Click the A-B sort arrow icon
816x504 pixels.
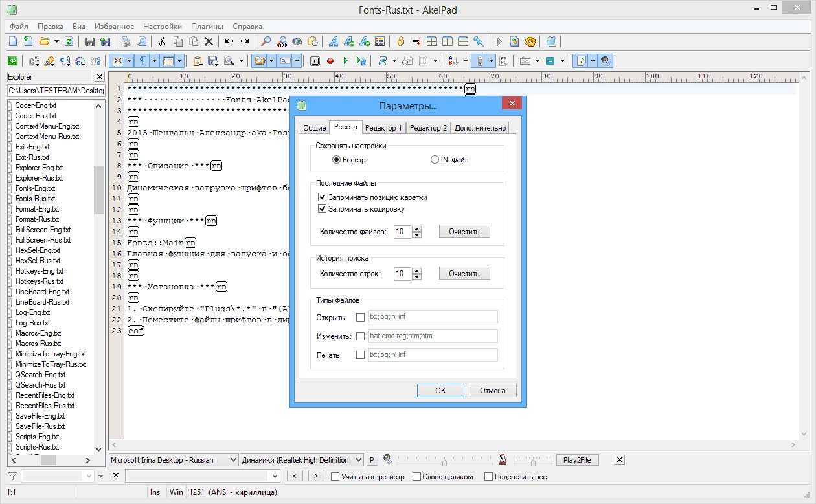[454, 61]
